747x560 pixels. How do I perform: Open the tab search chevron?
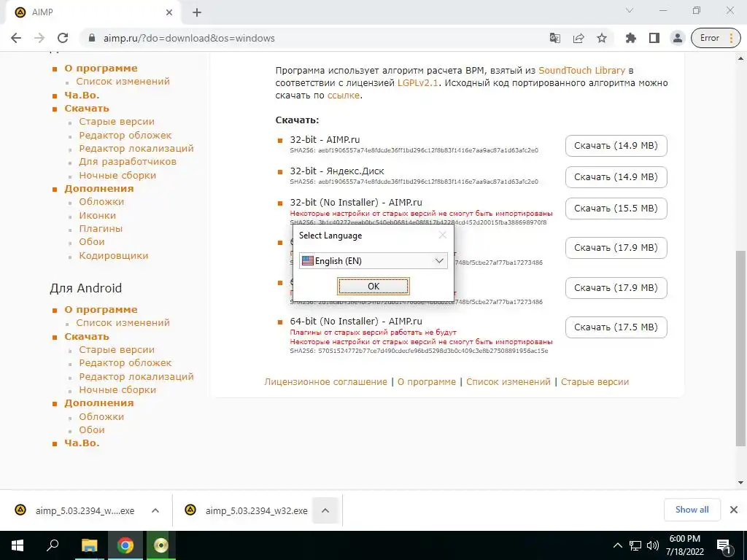click(x=630, y=10)
